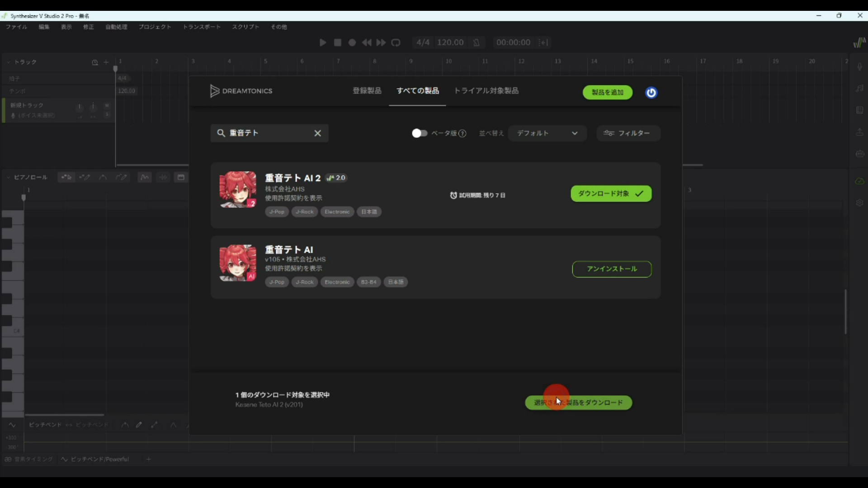Screen dimensions: 868x488
Task: Click the 選択された製品をダウンロード button
Action: 579,403
